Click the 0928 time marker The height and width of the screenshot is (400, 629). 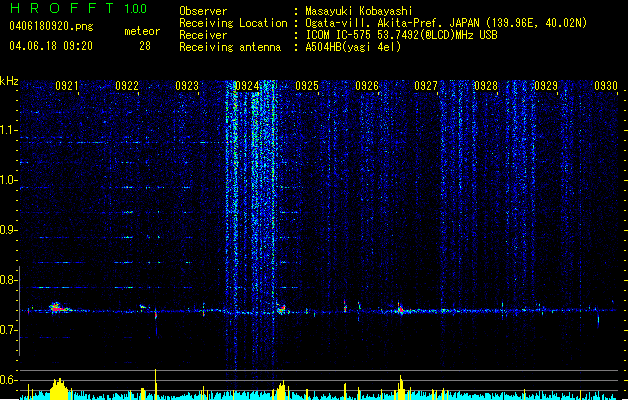486,86
